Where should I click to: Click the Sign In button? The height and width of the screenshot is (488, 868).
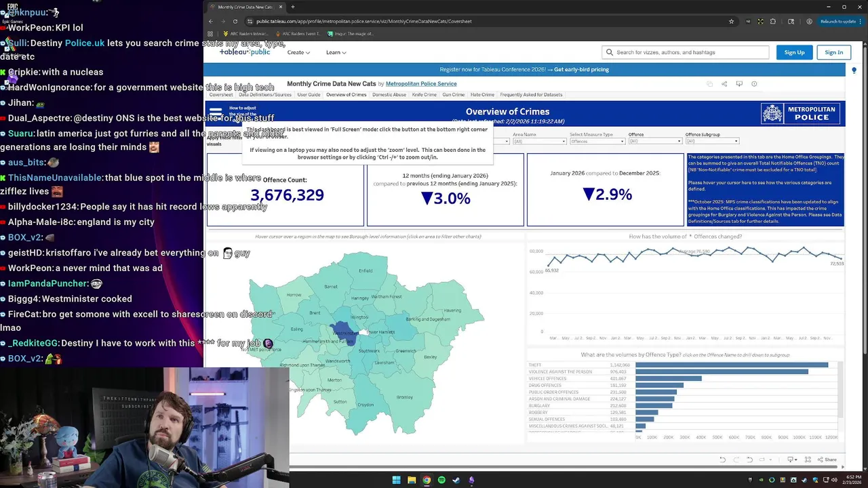[834, 52]
